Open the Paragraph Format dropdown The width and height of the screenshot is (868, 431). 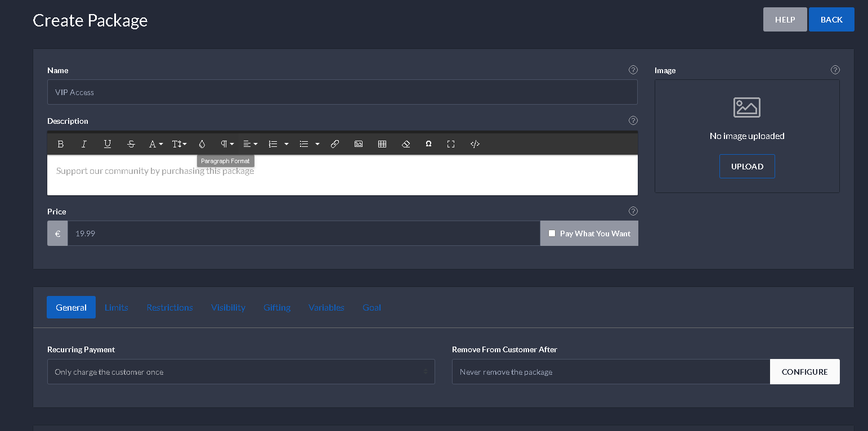227,144
